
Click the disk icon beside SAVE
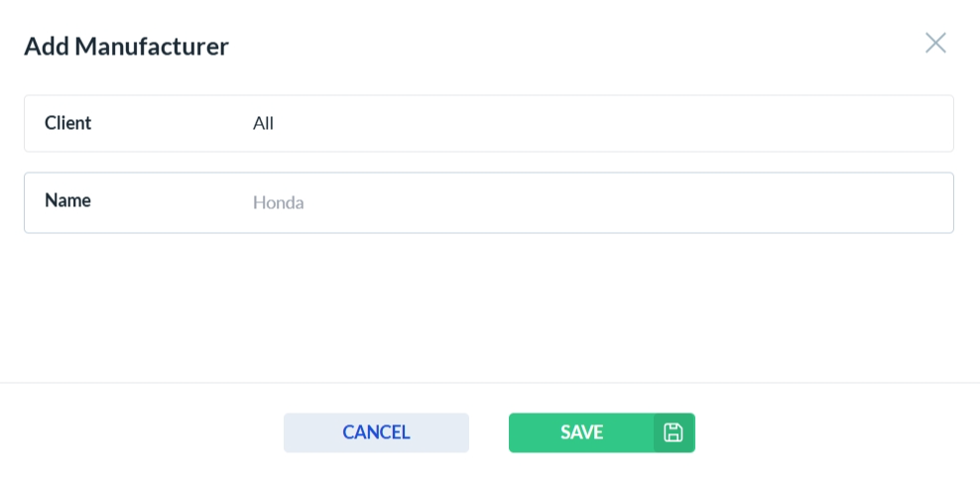click(x=674, y=432)
